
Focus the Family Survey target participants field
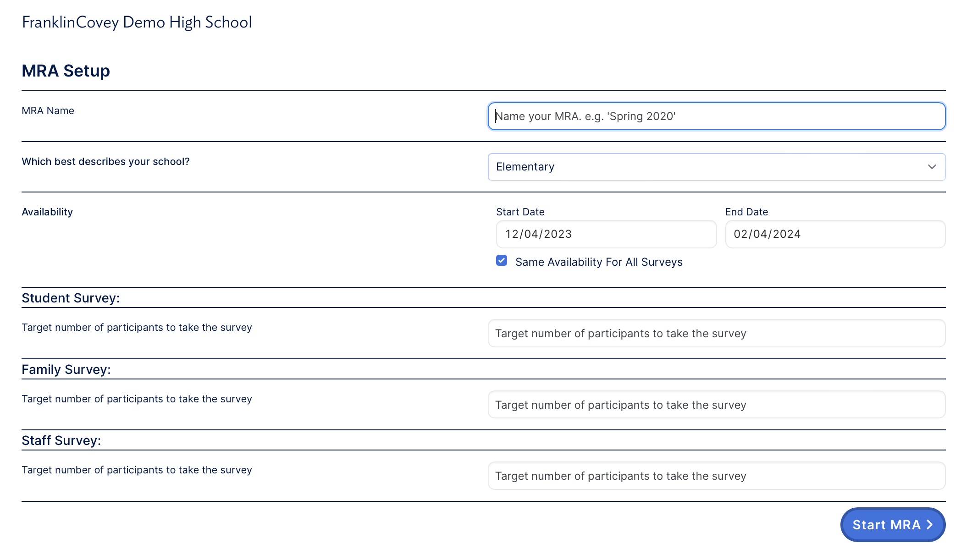click(716, 405)
